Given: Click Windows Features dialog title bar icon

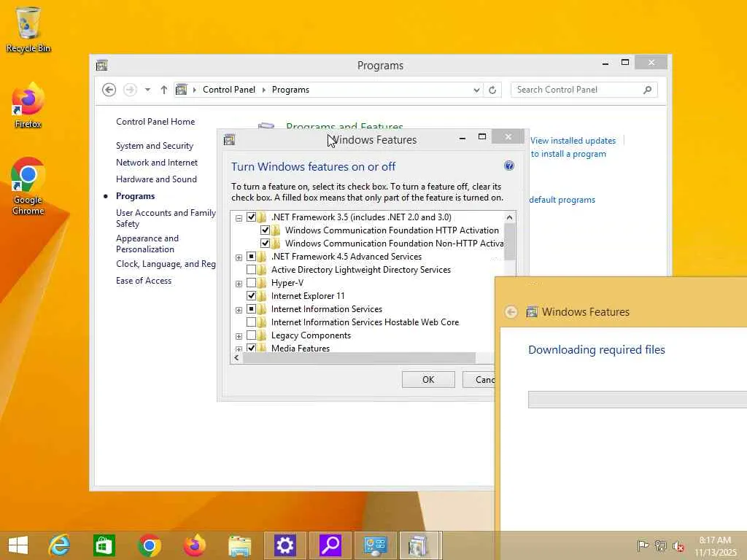Looking at the screenshot, I should 229,139.
